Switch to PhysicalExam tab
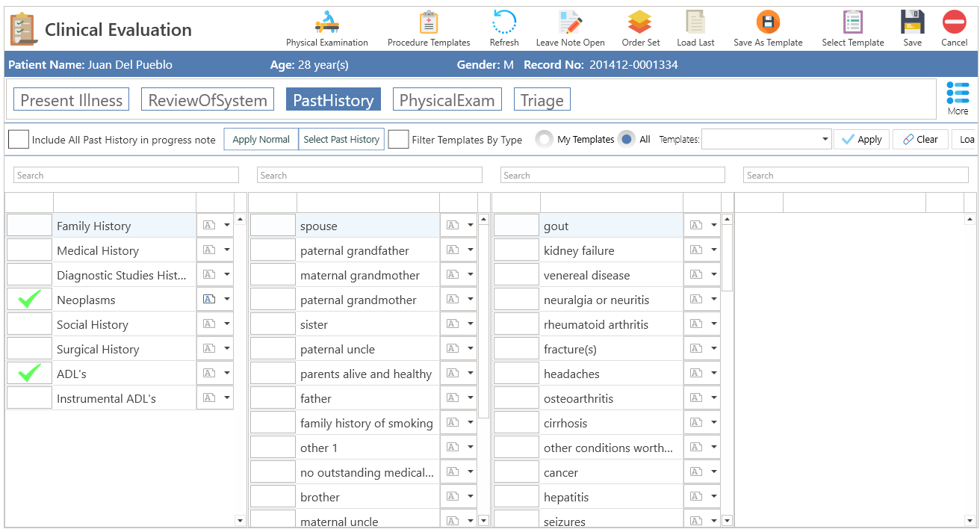The width and height of the screenshot is (980, 532). click(447, 100)
